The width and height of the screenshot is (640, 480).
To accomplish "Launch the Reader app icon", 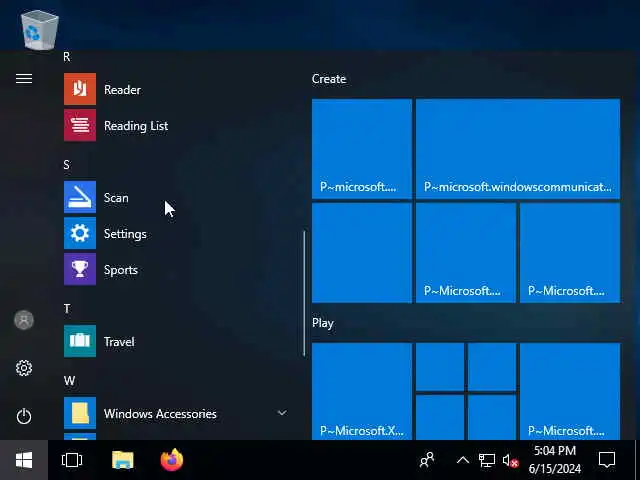I will click(x=80, y=89).
